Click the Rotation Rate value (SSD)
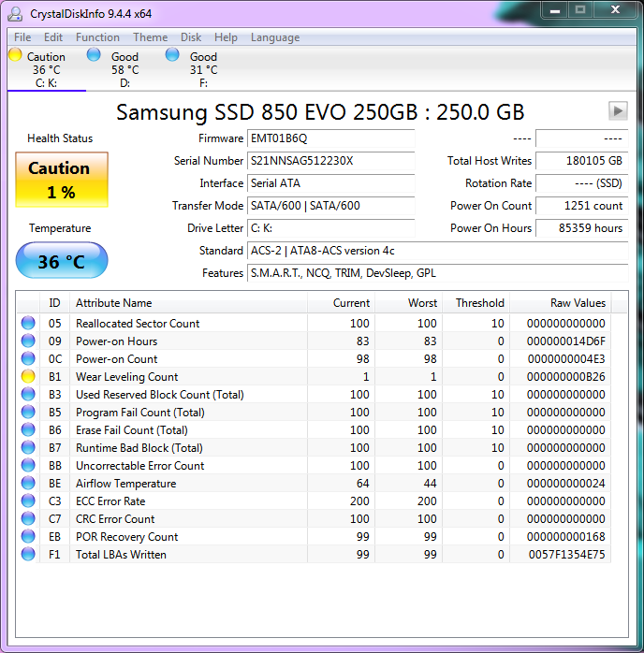Image resolution: width=644 pixels, height=653 pixels. (581, 183)
